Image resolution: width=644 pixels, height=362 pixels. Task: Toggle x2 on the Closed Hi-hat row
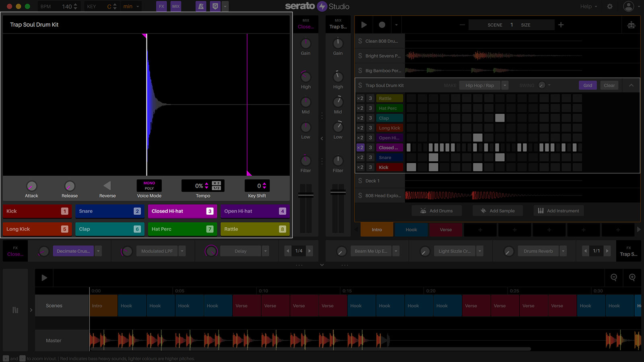click(360, 148)
